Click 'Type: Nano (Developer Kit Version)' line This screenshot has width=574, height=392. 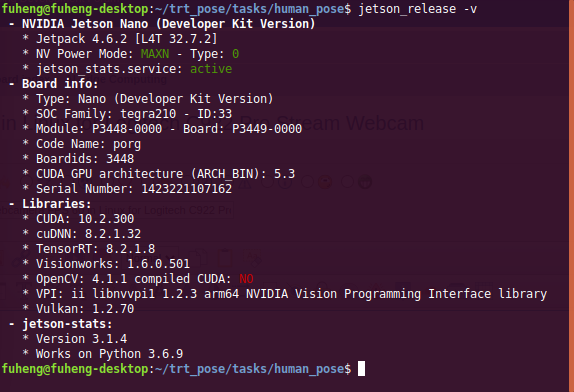click(x=154, y=99)
